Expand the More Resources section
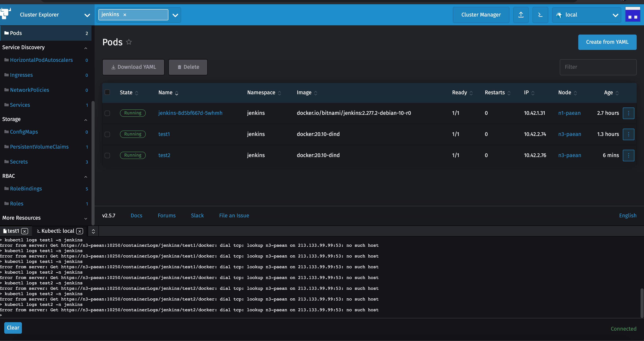This screenshot has width=644, height=341. click(86, 219)
